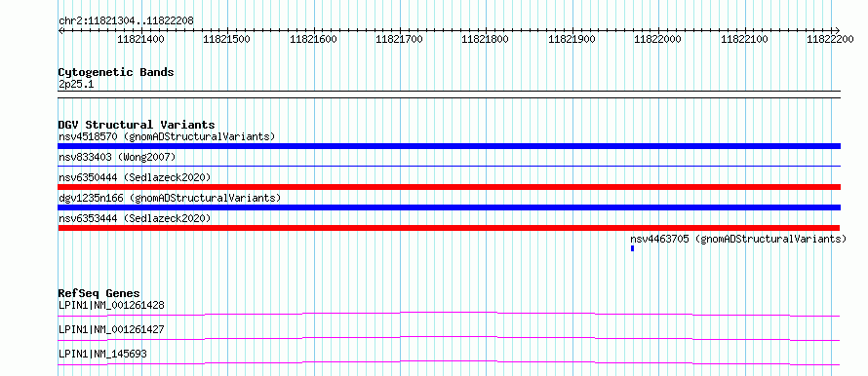Image resolution: width=868 pixels, height=376 pixels.
Task: Click the LPIN1|NM_001261427 magenta transcript line
Action: [x=449, y=338]
